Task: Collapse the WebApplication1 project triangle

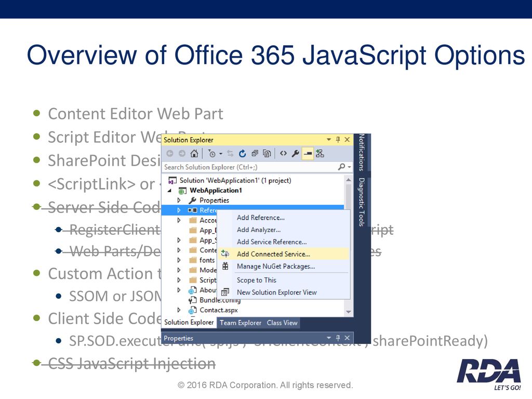Action: pos(169,191)
